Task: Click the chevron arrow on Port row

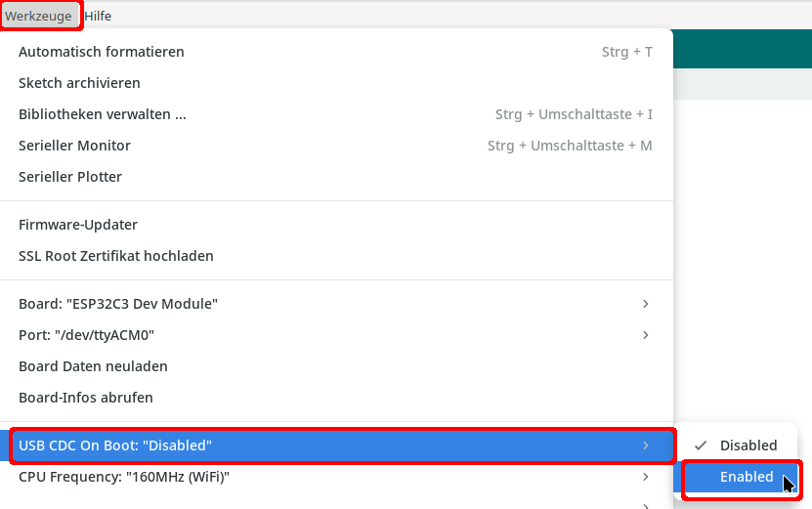Action: 645,335
